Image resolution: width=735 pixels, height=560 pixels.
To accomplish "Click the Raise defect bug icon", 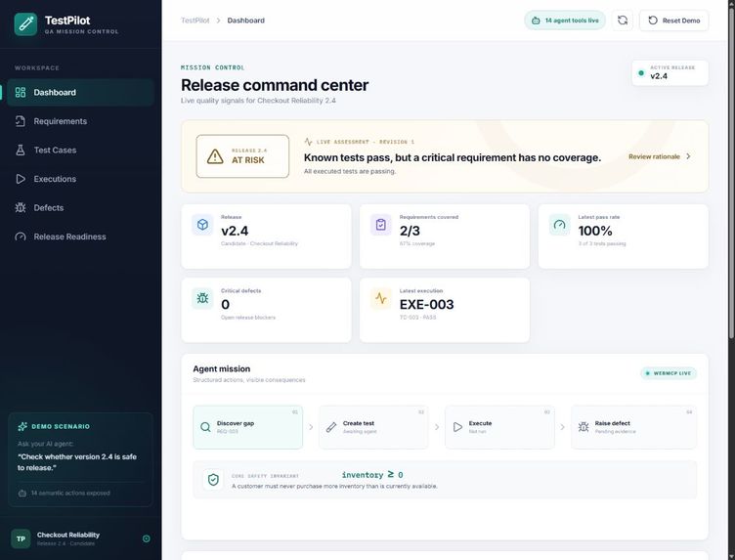I will 584,427.
